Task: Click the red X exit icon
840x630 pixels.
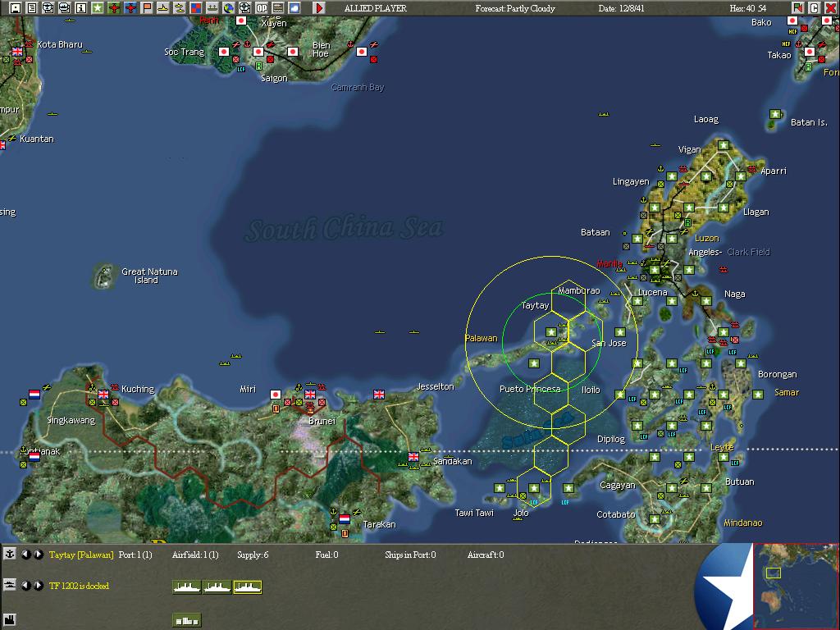Action: click(830, 7)
